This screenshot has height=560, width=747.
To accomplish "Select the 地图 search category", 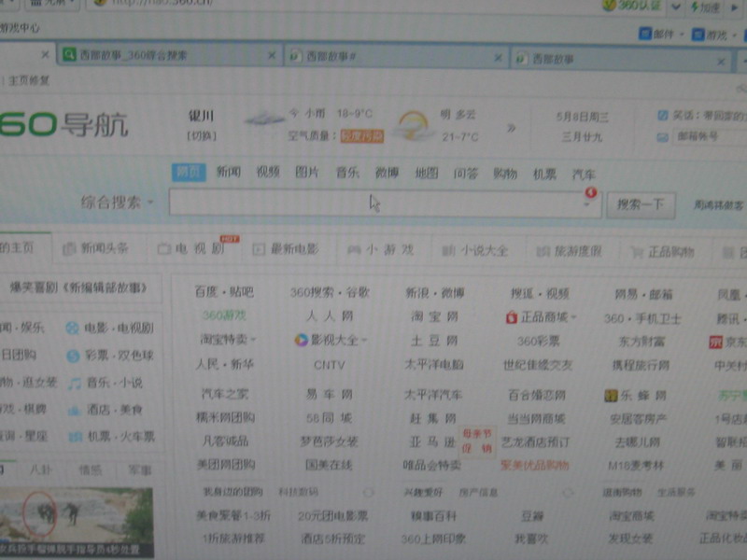I will 427,173.
